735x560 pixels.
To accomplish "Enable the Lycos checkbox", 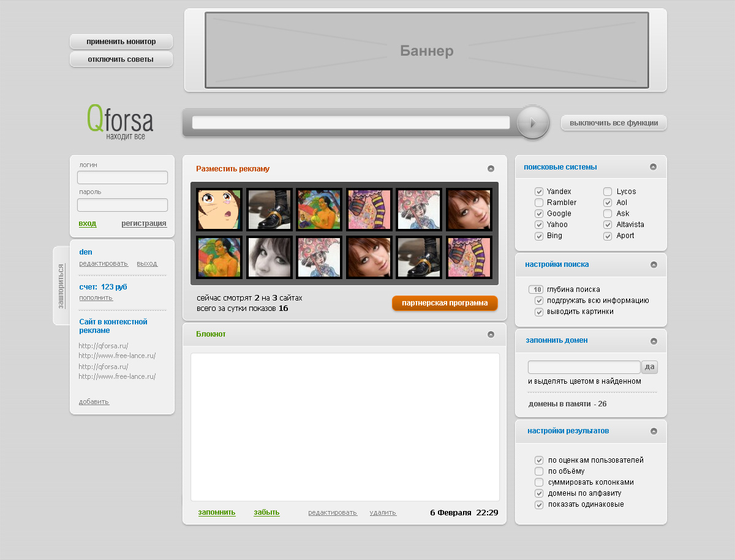I will 608,192.
